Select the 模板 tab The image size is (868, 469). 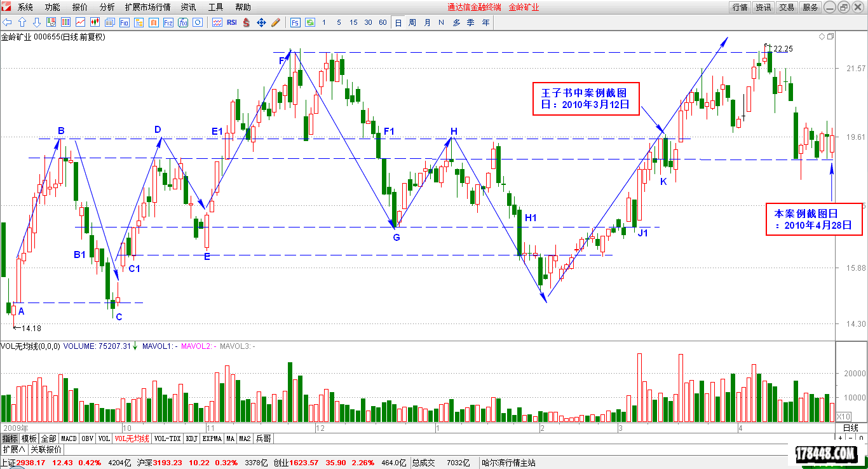click(x=29, y=438)
